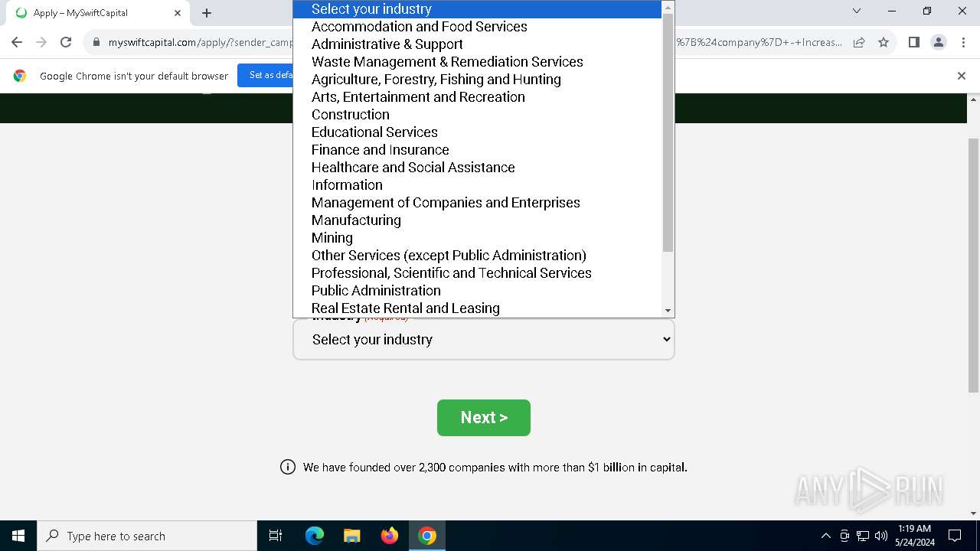This screenshot has height=551, width=980.
Task: Reload the current page
Action: coord(66,42)
